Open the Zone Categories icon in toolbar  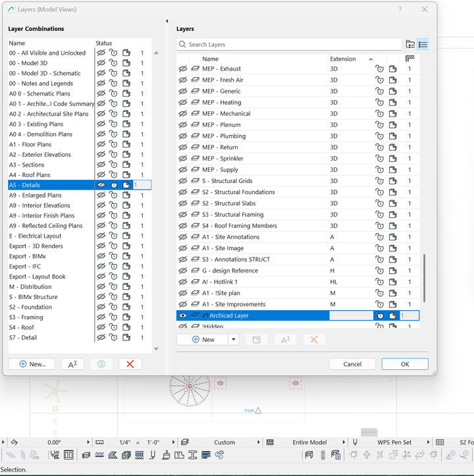pyautogui.click(x=180, y=455)
